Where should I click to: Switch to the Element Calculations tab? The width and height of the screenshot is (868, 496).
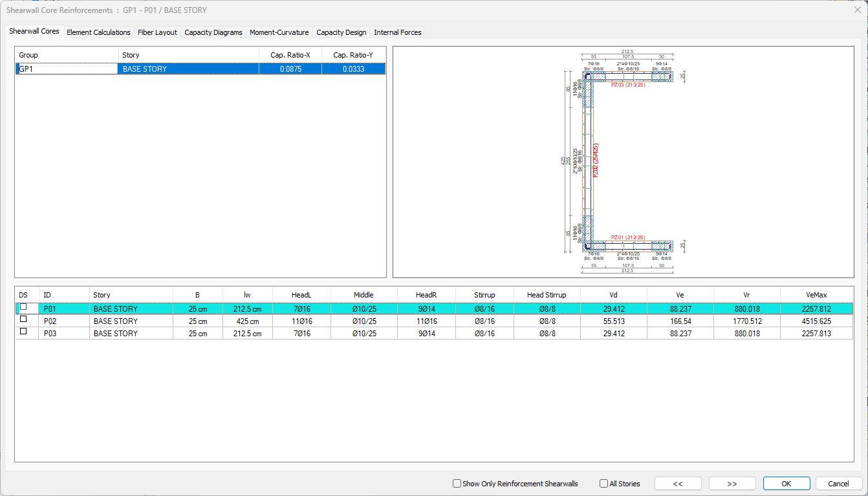pos(98,32)
